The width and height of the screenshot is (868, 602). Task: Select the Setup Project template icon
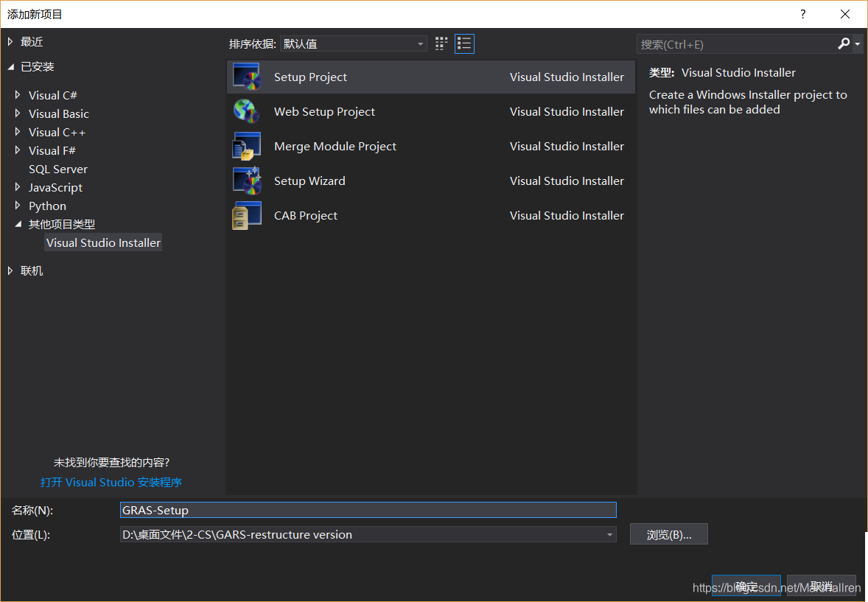[x=247, y=77]
